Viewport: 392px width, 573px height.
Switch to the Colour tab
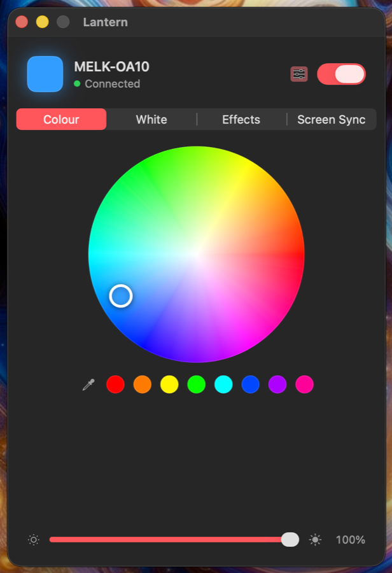[x=61, y=119]
